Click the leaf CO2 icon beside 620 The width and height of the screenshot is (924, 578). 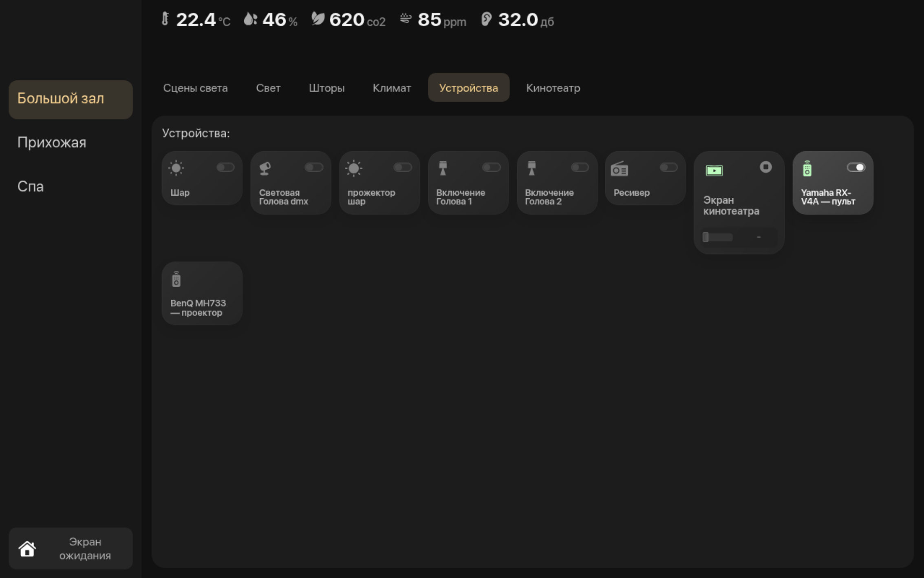pos(318,18)
